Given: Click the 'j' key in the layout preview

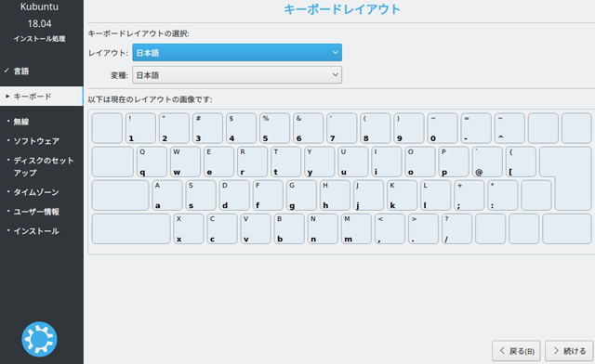Looking at the screenshot, I should click(x=368, y=195).
